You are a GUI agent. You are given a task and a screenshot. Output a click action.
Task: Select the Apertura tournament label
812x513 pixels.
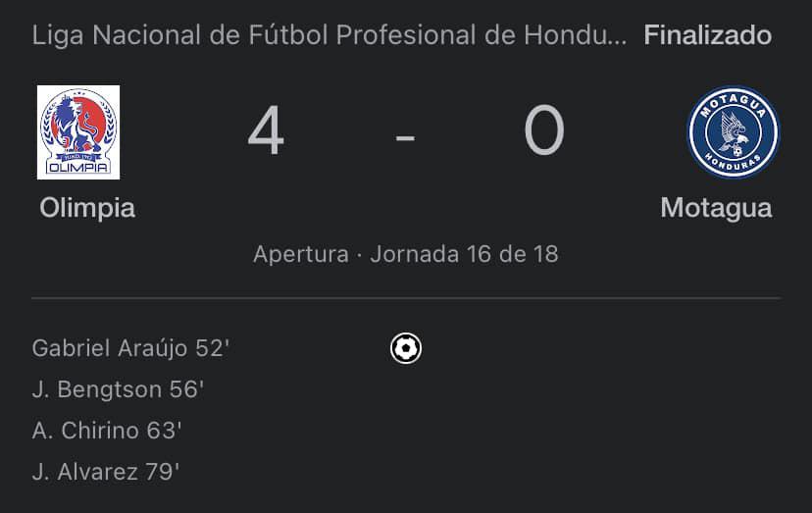coord(300,254)
